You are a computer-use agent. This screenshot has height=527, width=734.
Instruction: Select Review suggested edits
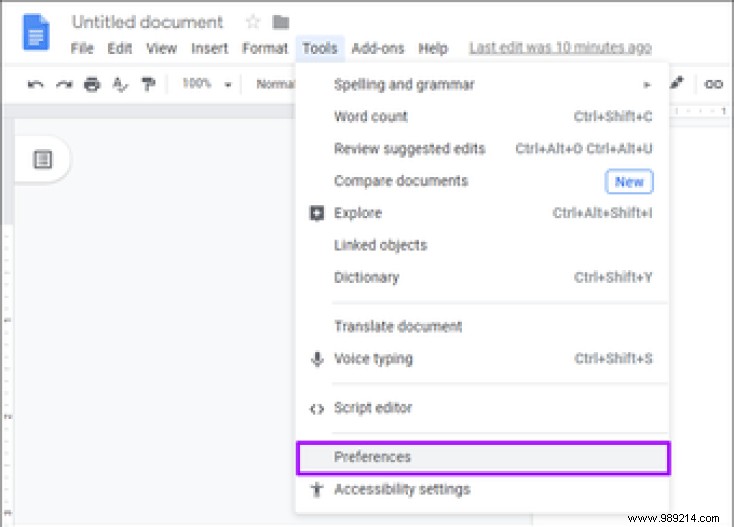click(483, 149)
